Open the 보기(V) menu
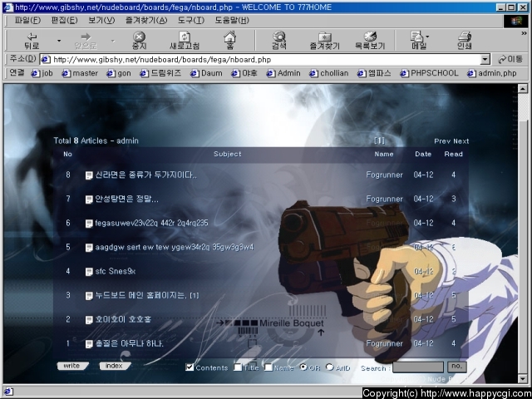This screenshot has width=532, height=399. pos(101,20)
